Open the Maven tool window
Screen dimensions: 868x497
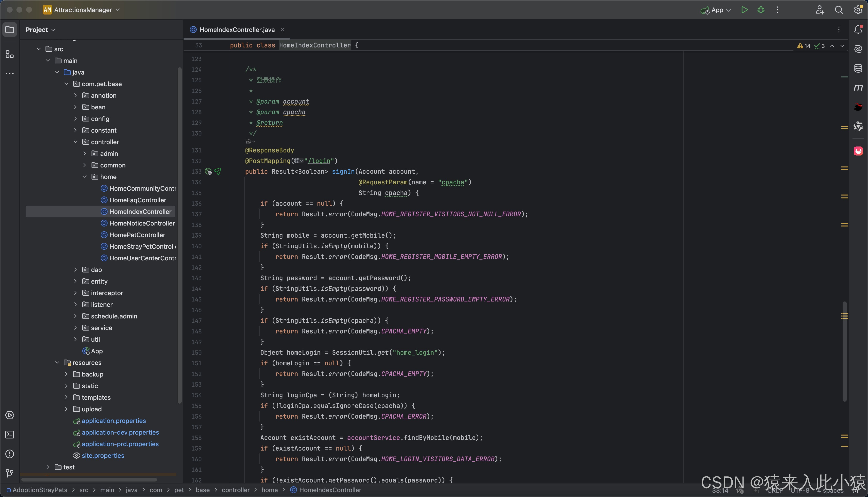(858, 87)
